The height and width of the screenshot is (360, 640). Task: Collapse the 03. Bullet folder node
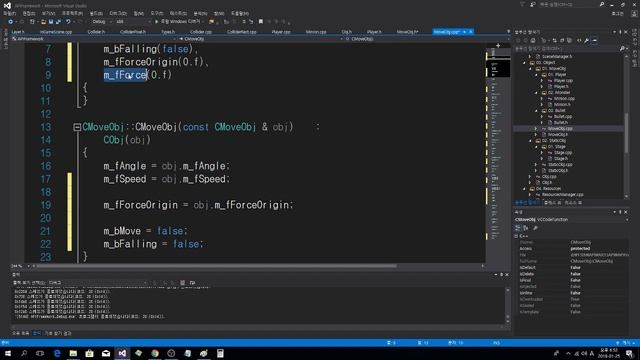pyautogui.click(x=536, y=111)
